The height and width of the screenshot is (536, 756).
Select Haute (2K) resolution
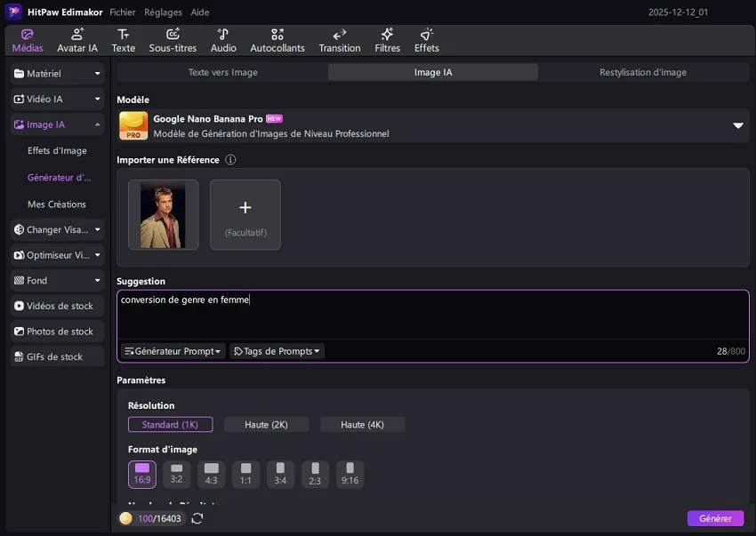point(267,425)
